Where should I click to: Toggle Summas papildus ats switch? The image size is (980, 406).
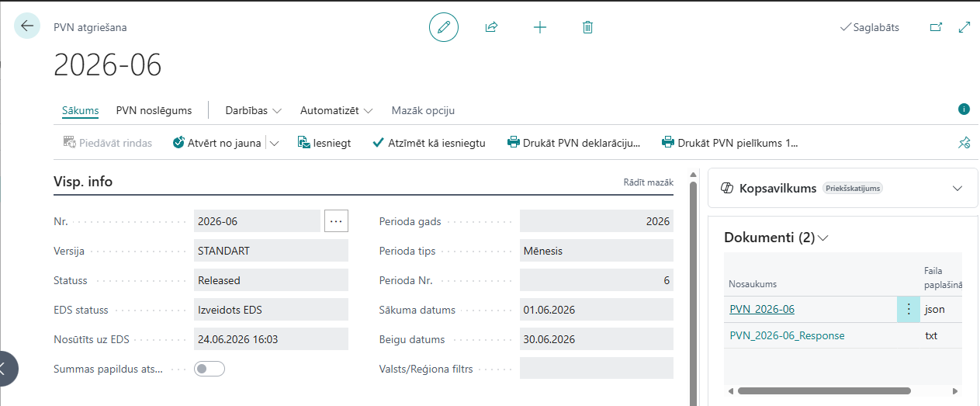210,369
